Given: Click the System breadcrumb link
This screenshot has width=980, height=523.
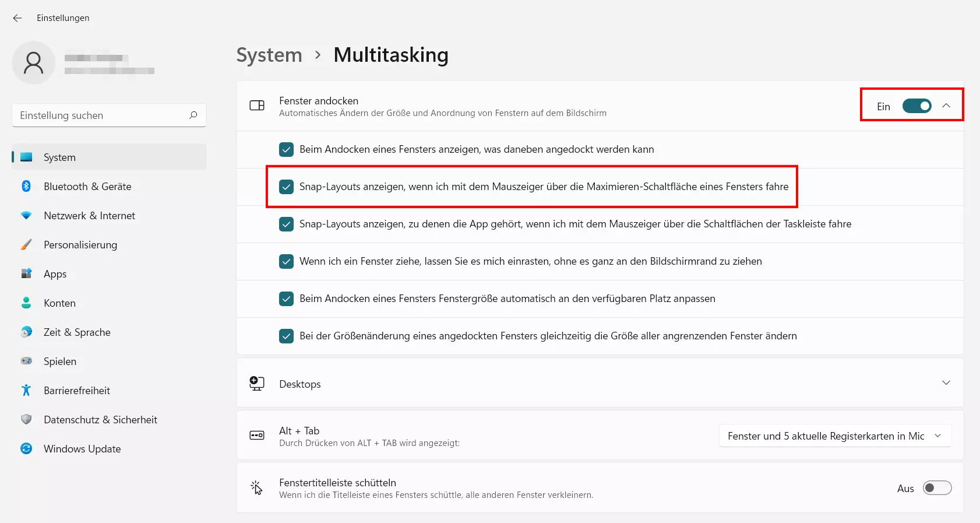Looking at the screenshot, I should click(269, 55).
